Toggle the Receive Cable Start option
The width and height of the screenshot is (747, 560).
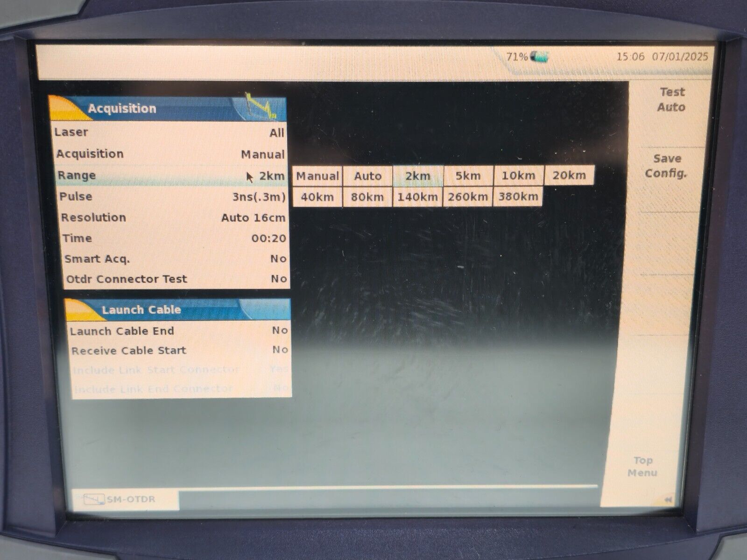(x=179, y=350)
